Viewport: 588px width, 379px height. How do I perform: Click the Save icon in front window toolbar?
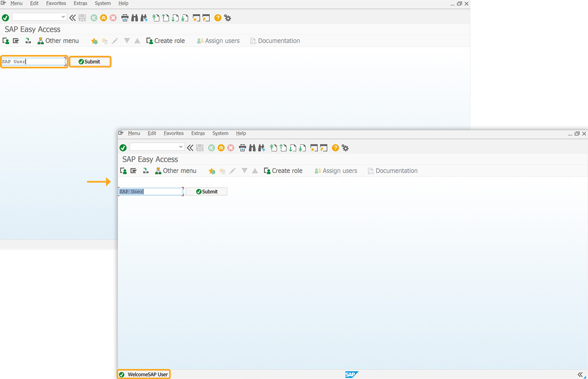(200, 148)
